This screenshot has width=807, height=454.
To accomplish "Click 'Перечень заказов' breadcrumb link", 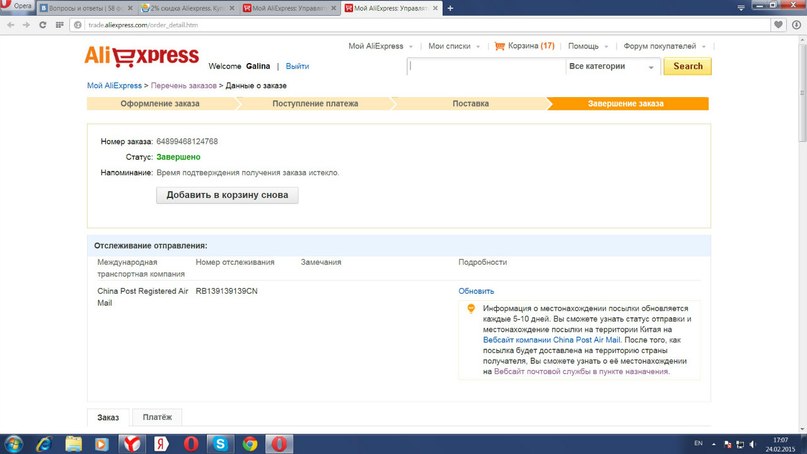I will (183, 85).
